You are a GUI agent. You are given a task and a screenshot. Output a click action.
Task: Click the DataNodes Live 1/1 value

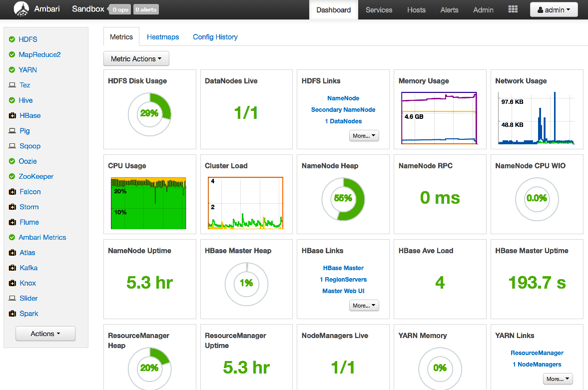point(246,113)
